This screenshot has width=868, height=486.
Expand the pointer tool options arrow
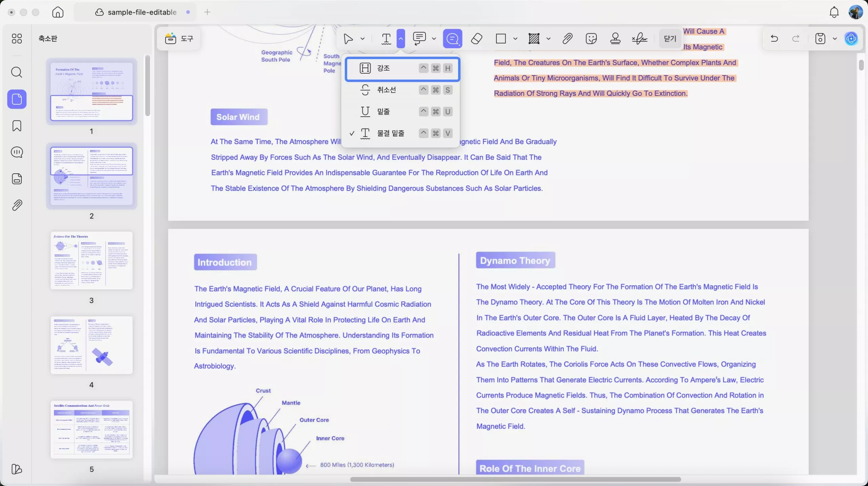(362, 39)
